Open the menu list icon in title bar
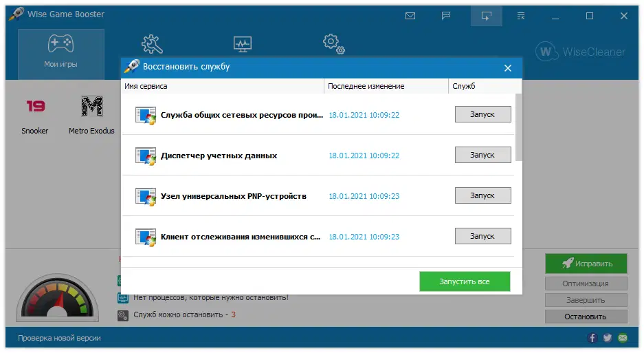The image size is (644, 353). tap(521, 16)
